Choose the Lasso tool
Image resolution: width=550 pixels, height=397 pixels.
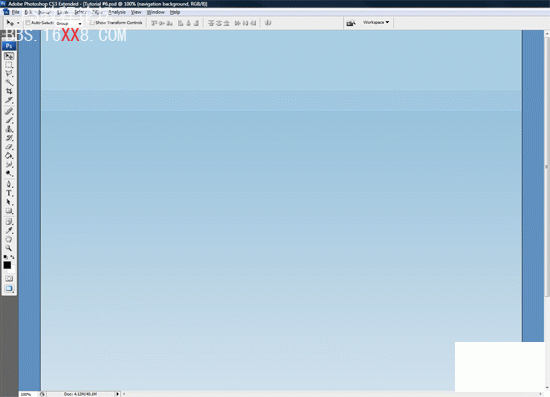[9, 74]
